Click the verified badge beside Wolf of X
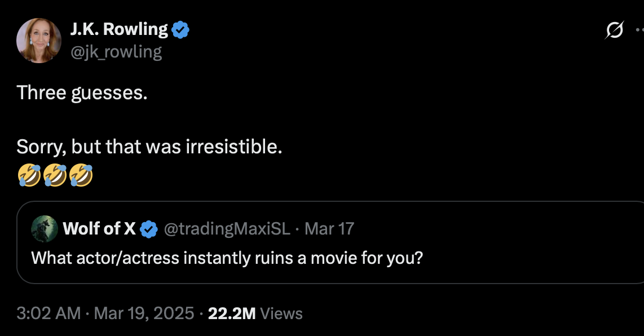 (149, 229)
